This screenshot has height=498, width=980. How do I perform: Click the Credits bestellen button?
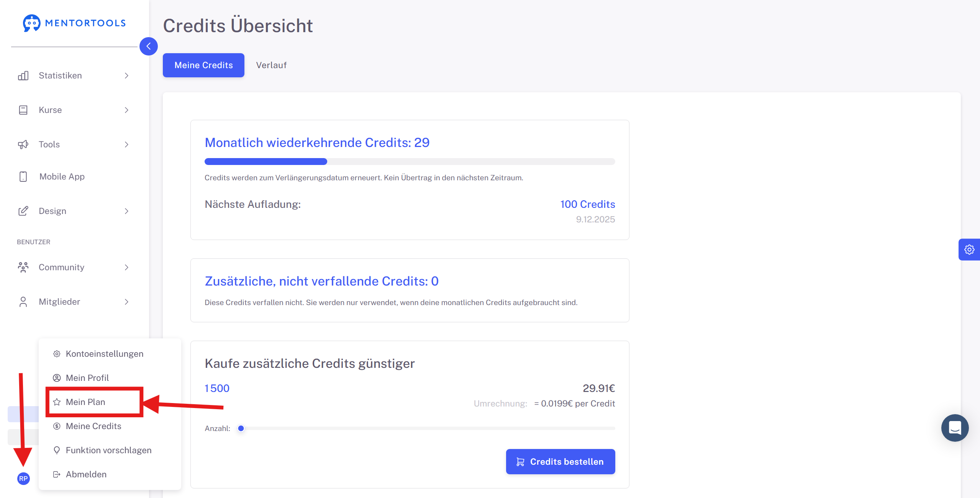[560, 462]
